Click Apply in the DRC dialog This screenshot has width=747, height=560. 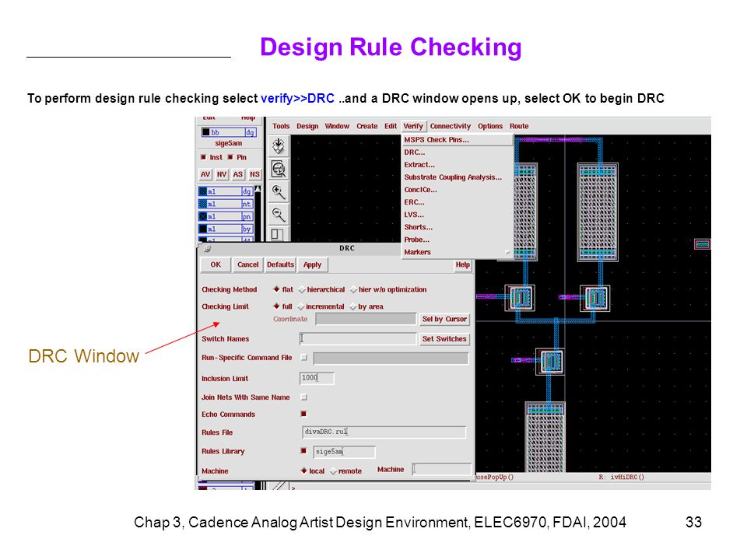click(x=313, y=264)
